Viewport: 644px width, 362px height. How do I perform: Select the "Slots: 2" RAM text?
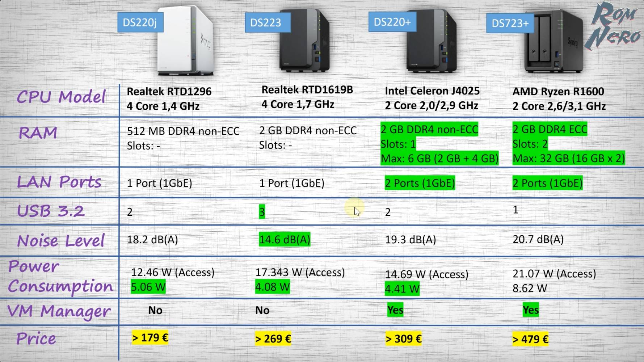pos(530,144)
